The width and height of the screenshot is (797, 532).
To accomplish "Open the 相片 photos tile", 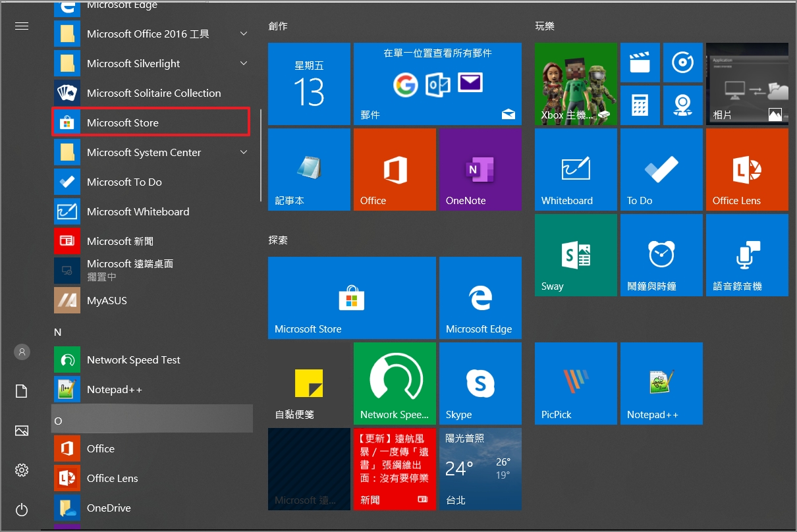I will 747,84.
